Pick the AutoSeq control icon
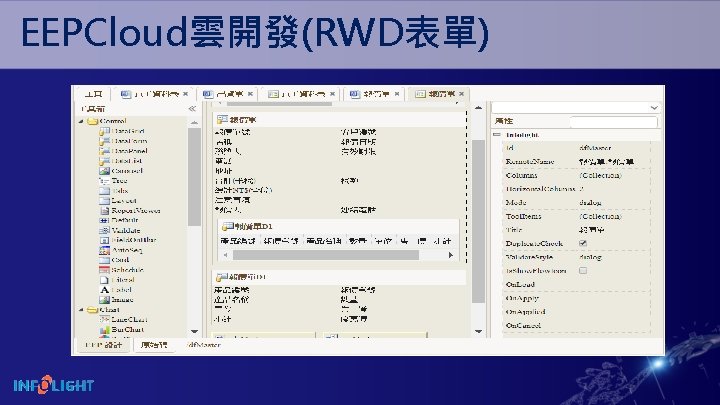Image resolution: width=720 pixels, height=405 pixels. click(104, 250)
